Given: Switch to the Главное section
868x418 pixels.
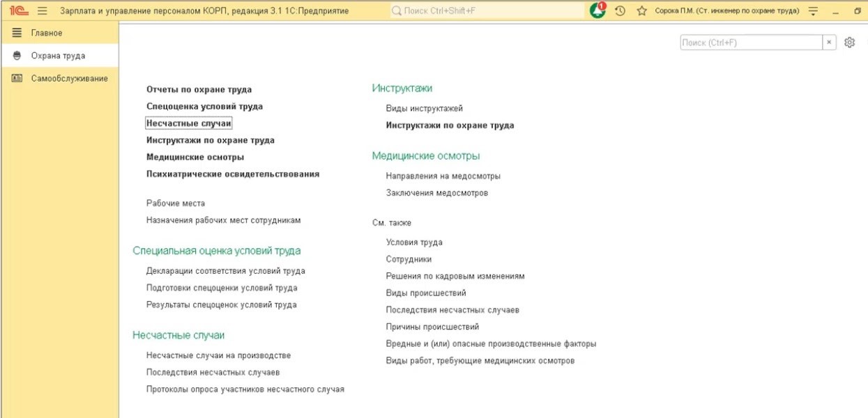Looking at the screenshot, I should [x=47, y=33].
